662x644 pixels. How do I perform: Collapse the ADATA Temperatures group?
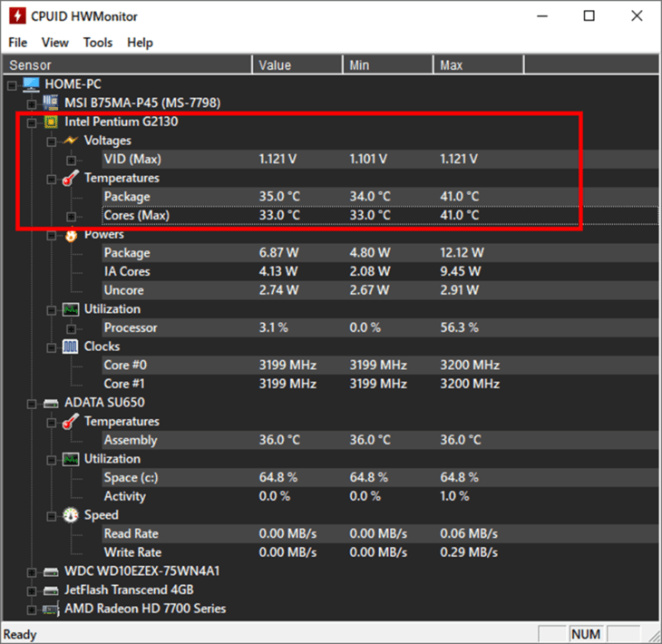[52, 423]
